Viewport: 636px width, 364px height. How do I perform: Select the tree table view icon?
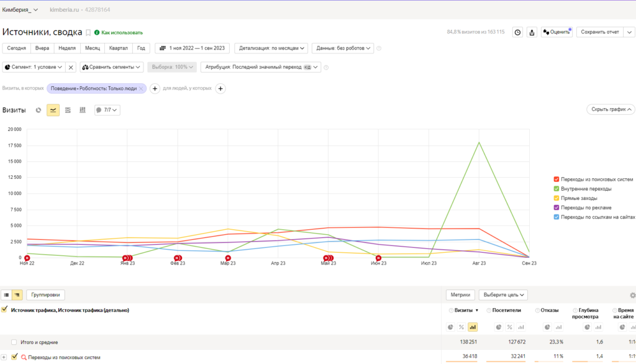tap(17, 295)
